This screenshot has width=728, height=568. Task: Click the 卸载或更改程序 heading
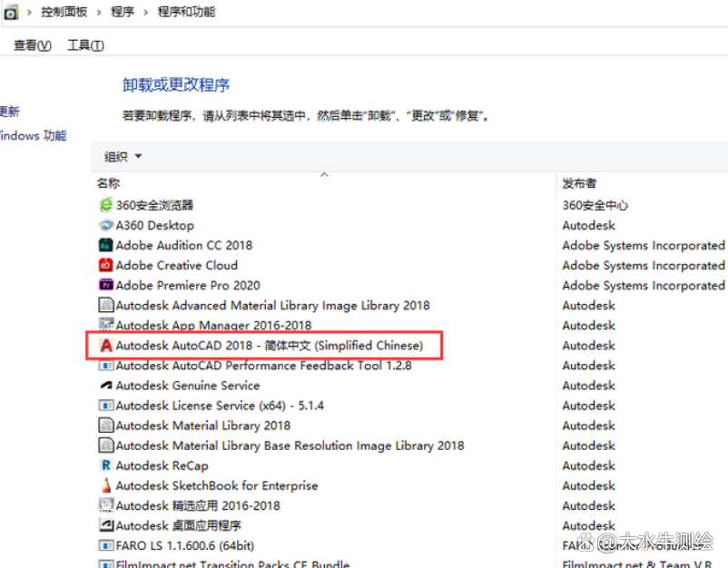(x=176, y=85)
